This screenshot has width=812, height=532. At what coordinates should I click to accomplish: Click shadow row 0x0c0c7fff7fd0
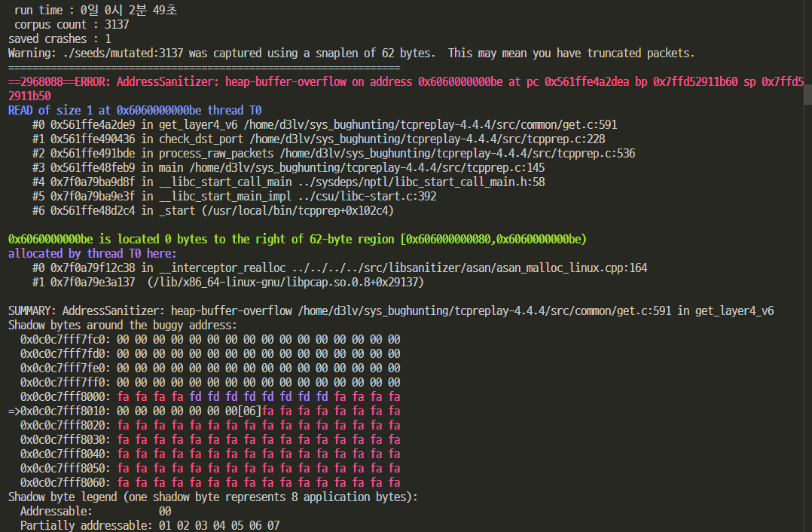[x=210, y=354]
